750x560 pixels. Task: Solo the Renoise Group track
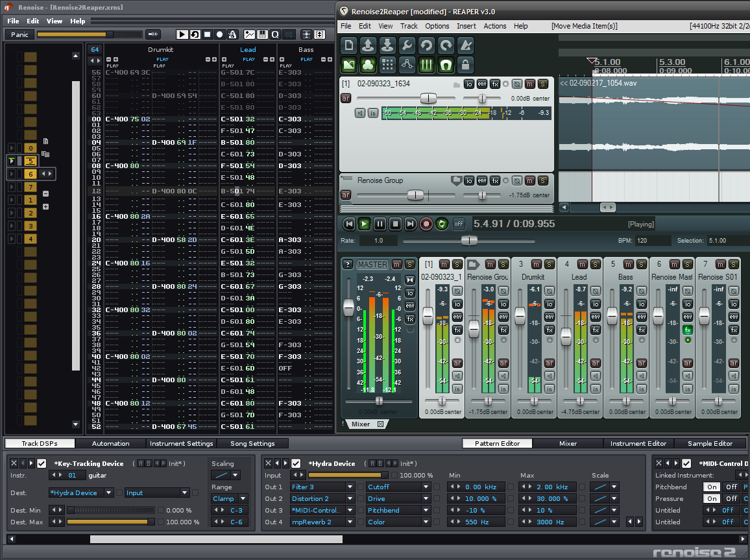point(542,181)
